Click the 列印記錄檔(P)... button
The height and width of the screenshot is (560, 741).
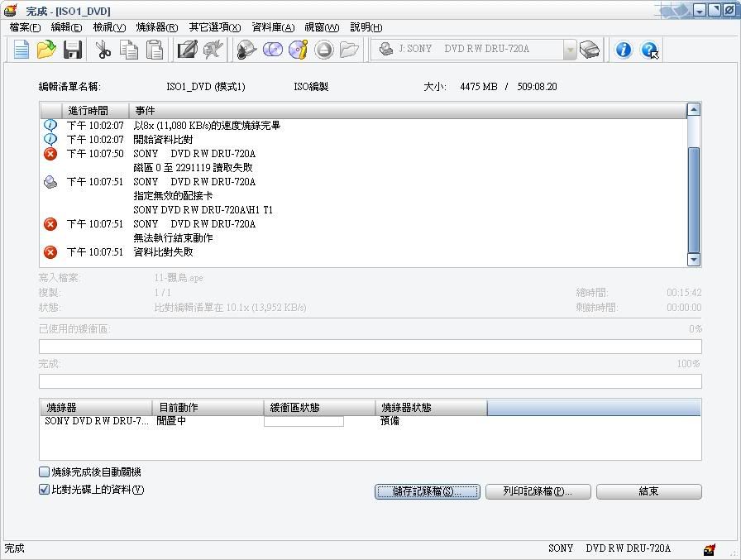[x=538, y=491]
